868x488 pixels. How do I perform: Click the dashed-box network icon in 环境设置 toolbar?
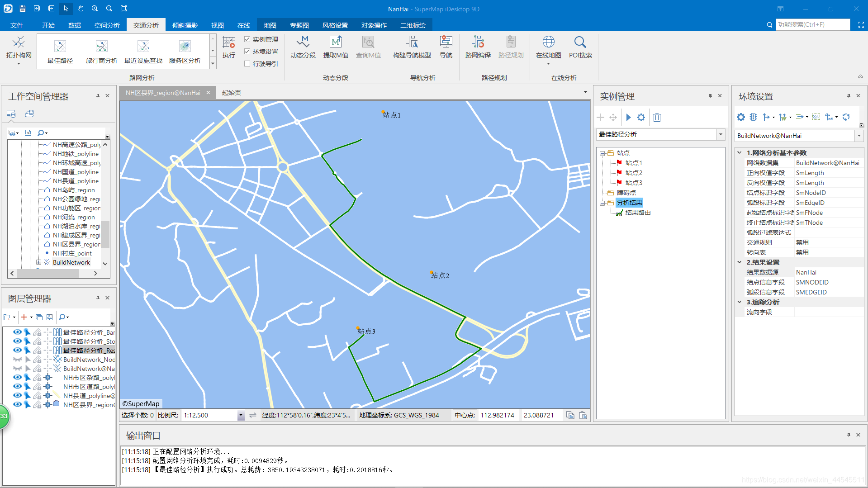click(816, 117)
